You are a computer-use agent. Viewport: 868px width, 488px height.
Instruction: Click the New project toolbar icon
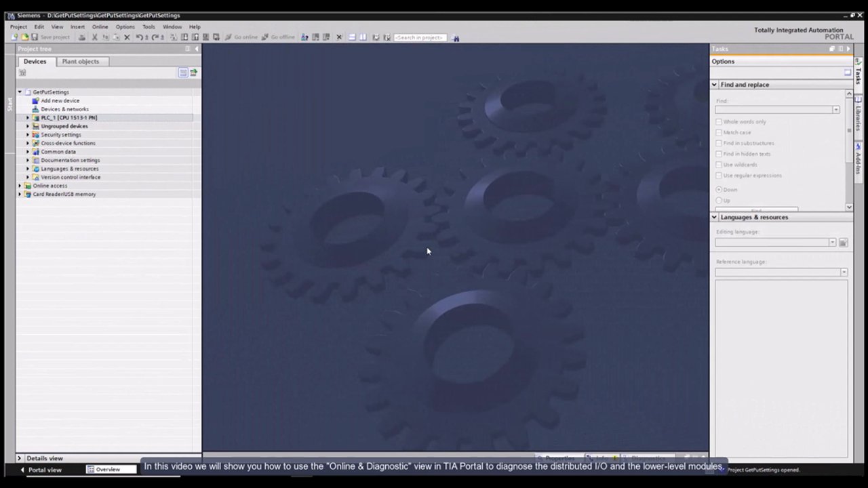tap(14, 37)
